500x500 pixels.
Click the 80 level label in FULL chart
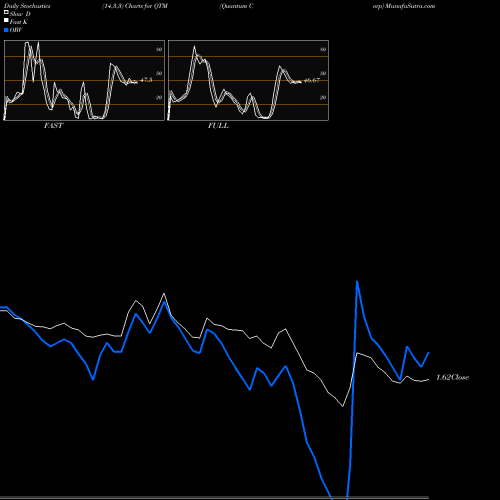click(x=323, y=49)
